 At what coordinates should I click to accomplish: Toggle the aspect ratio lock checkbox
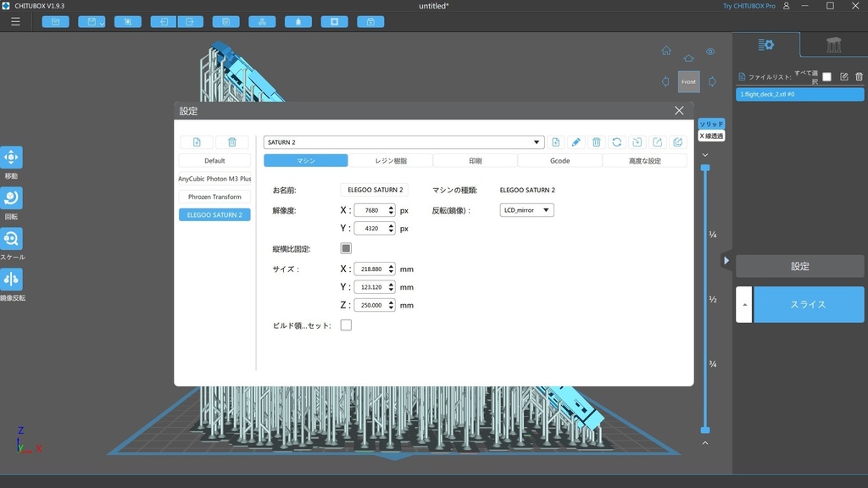tap(346, 248)
